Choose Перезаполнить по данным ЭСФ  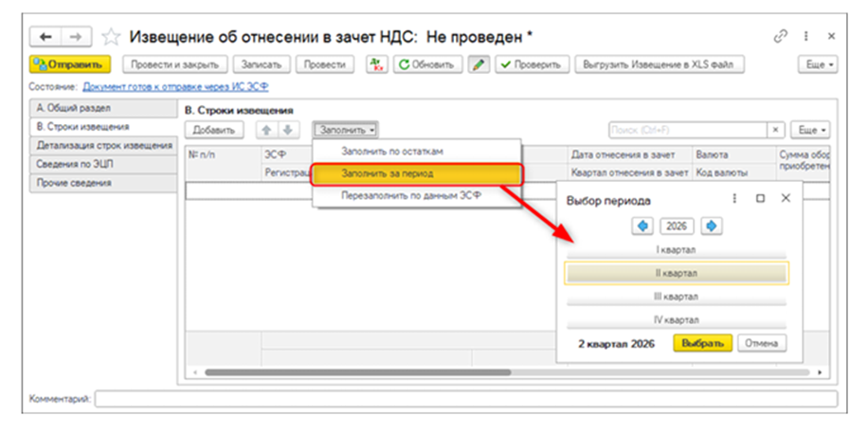(416, 195)
